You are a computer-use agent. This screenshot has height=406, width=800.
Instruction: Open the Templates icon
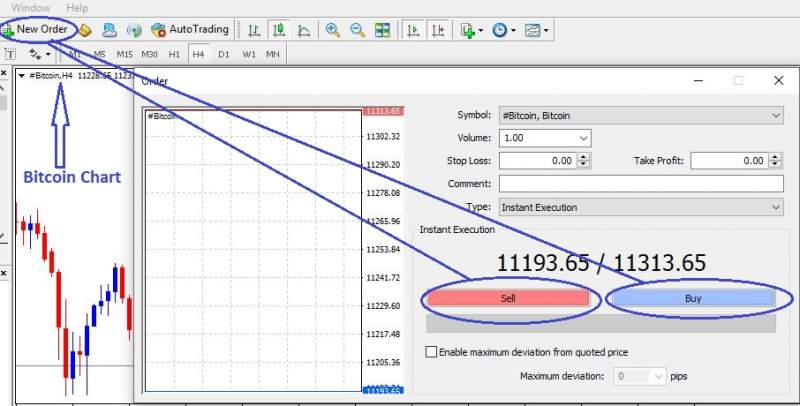pyautogui.click(x=532, y=31)
